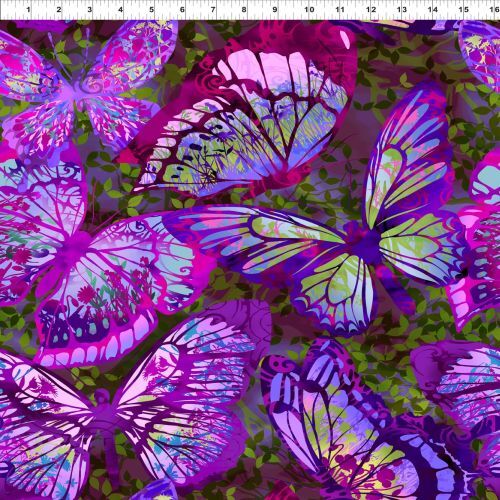The image size is (500, 500).
Task: Select the 5 inch mark on ruler
Action: point(152,9)
